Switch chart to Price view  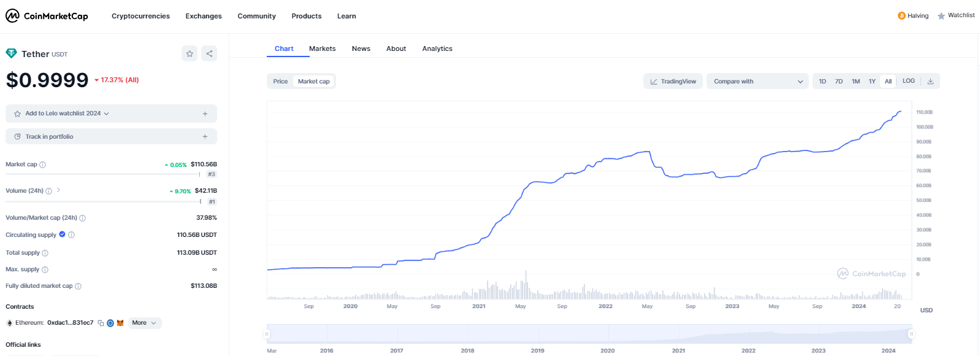[280, 81]
